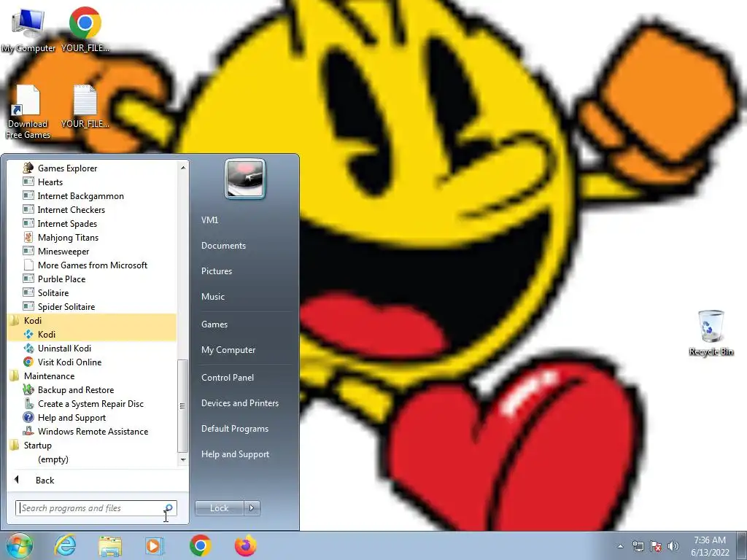Image resolution: width=747 pixels, height=560 pixels.
Task: Open VM1 user folder
Action: (x=209, y=220)
